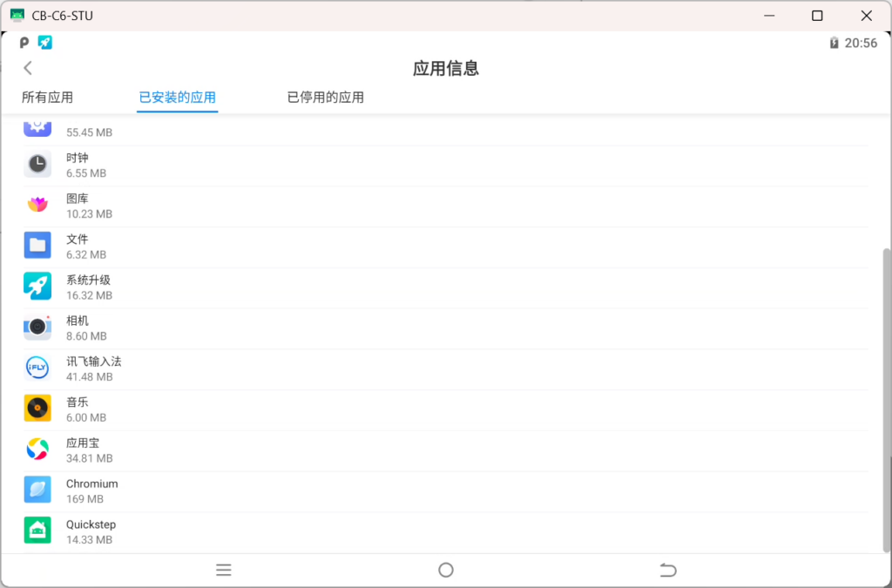
Task: Maximize the CB-C6-STU window
Action: pyautogui.click(x=817, y=16)
